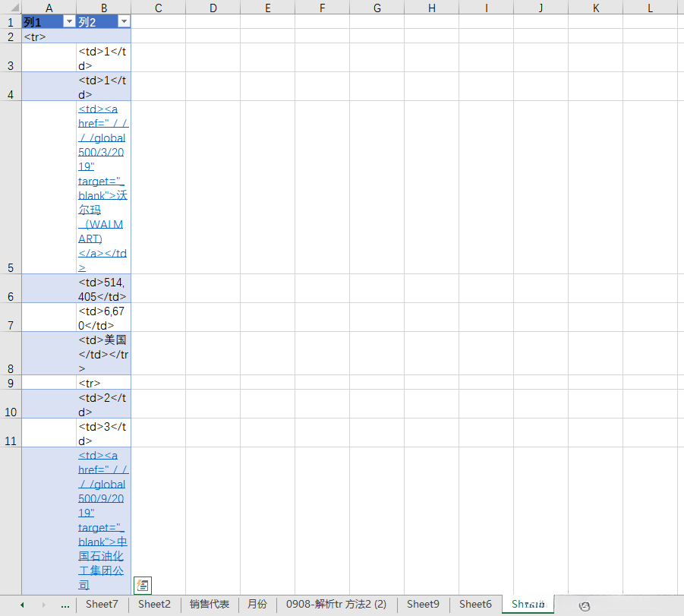Click the 列2 header cell text
Image resolution: width=684 pixels, height=616 pixels.
point(87,22)
